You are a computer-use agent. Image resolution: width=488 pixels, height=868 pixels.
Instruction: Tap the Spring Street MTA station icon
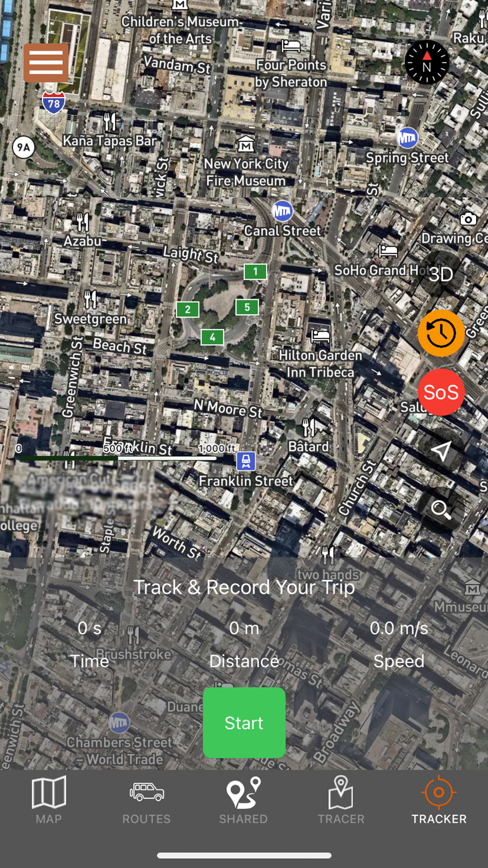[x=407, y=138]
